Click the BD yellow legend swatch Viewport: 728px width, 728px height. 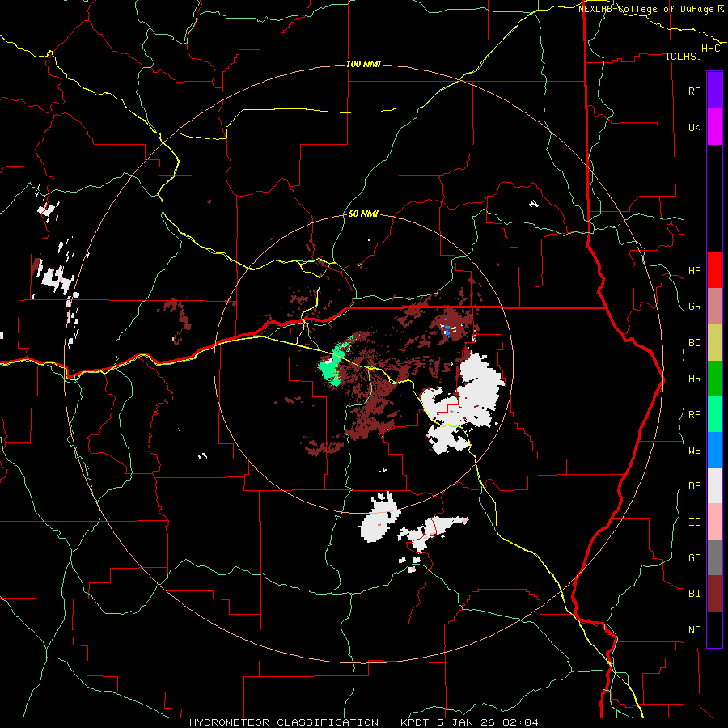click(x=714, y=343)
